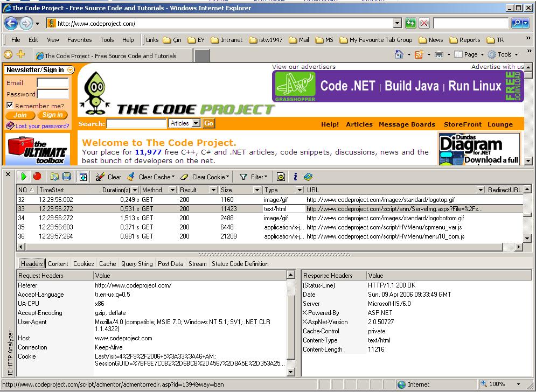Open the News links folder
The image size is (536, 392).
[431, 40]
